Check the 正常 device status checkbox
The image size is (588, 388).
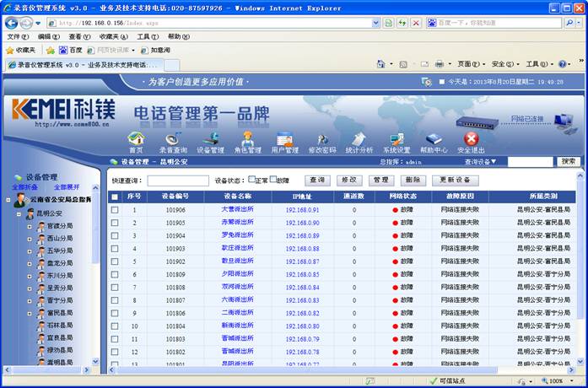(252, 179)
